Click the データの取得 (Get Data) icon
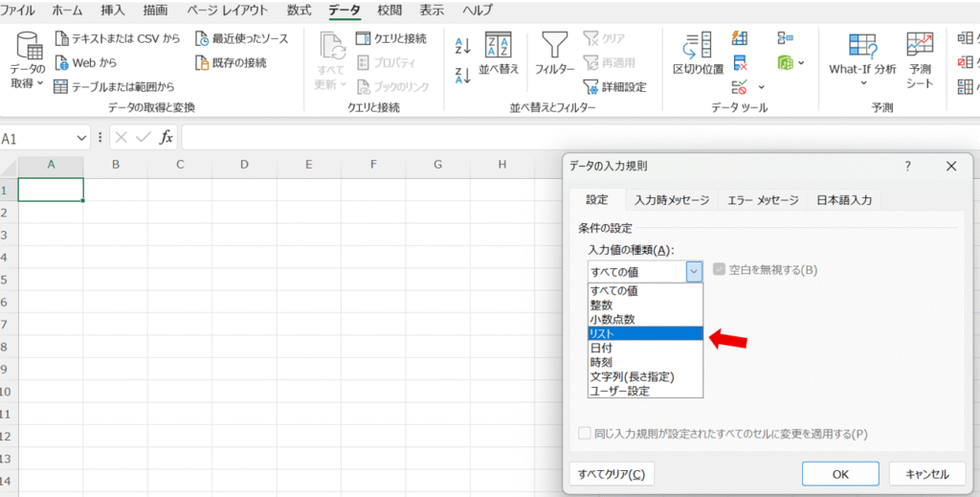980x497 pixels. pyautogui.click(x=28, y=48)
